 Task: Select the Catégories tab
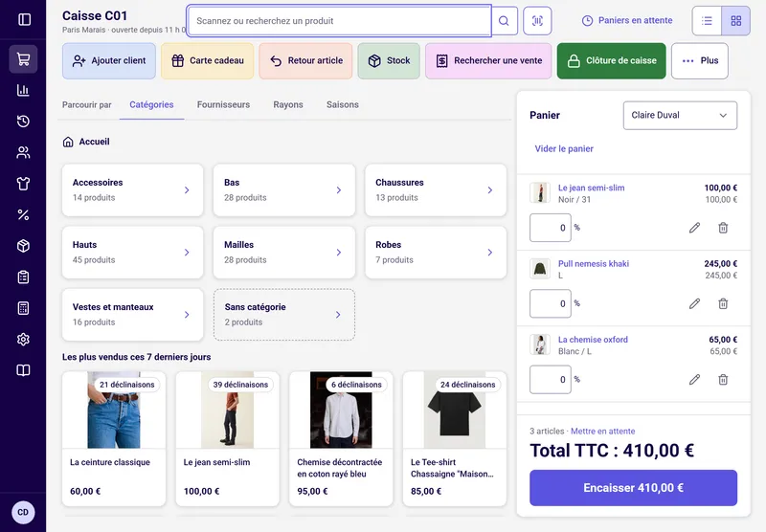[x=151, y=105]
